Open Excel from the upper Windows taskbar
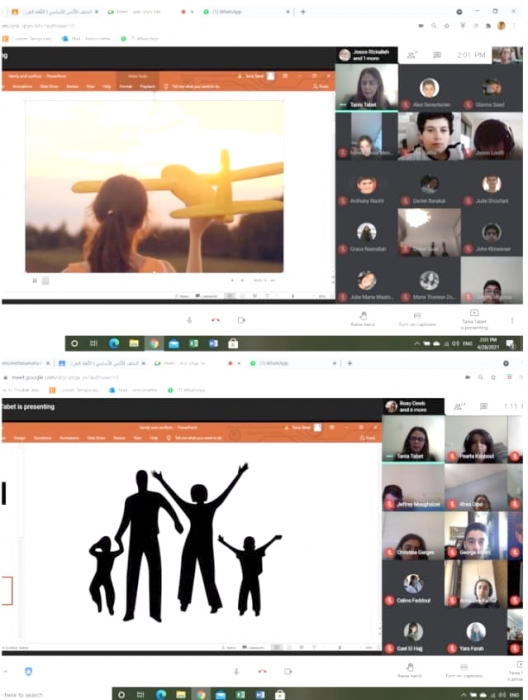Screen dimensions: 528x700 click(x=193, y=343)
